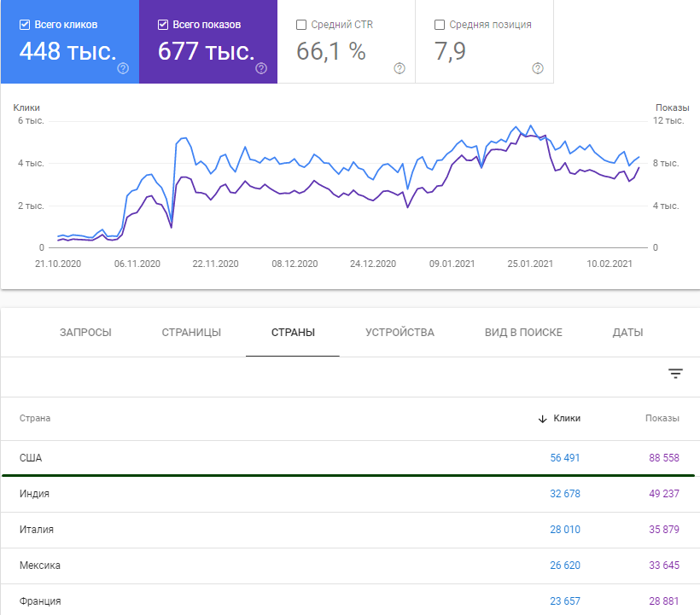Open the table filter icon

click(x=675, y=374)
